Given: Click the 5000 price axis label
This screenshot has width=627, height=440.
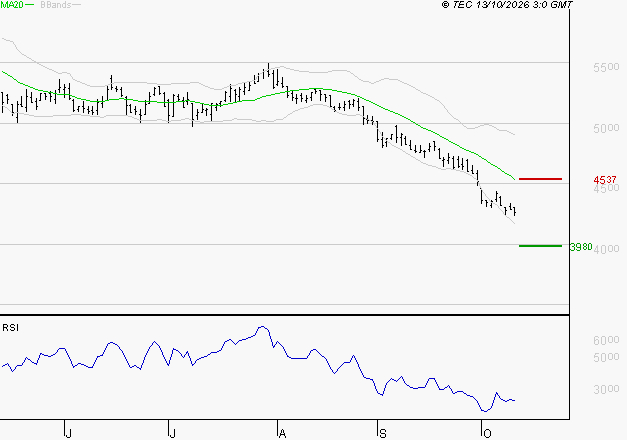Looking at the screenshot, I should [x=606, y=128].
